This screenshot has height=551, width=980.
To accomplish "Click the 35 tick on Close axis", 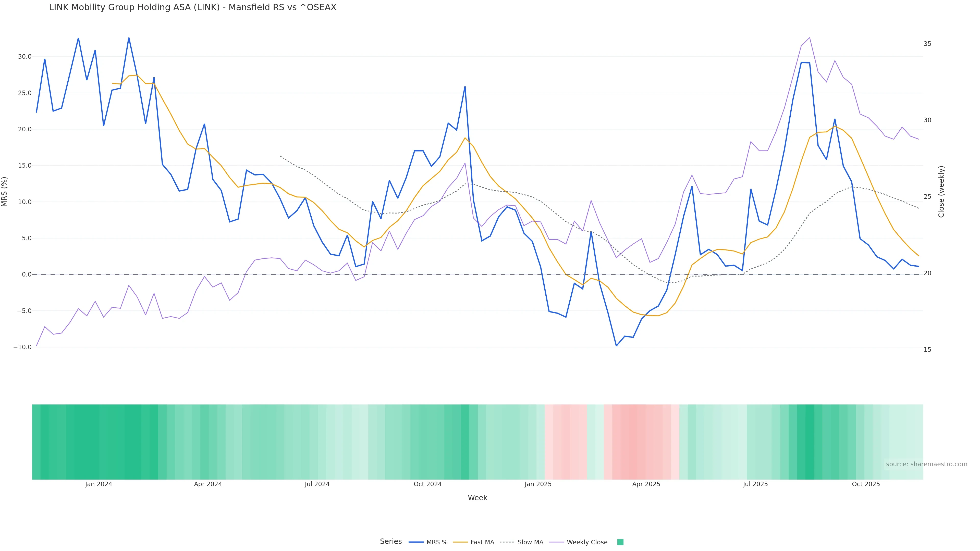I will tap(927, 44).
